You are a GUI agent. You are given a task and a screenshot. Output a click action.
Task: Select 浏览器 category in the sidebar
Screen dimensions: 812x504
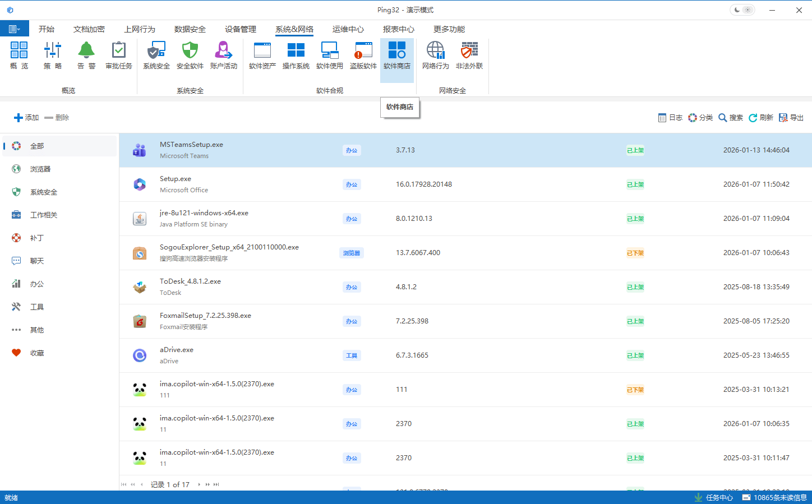click(40, 169)
